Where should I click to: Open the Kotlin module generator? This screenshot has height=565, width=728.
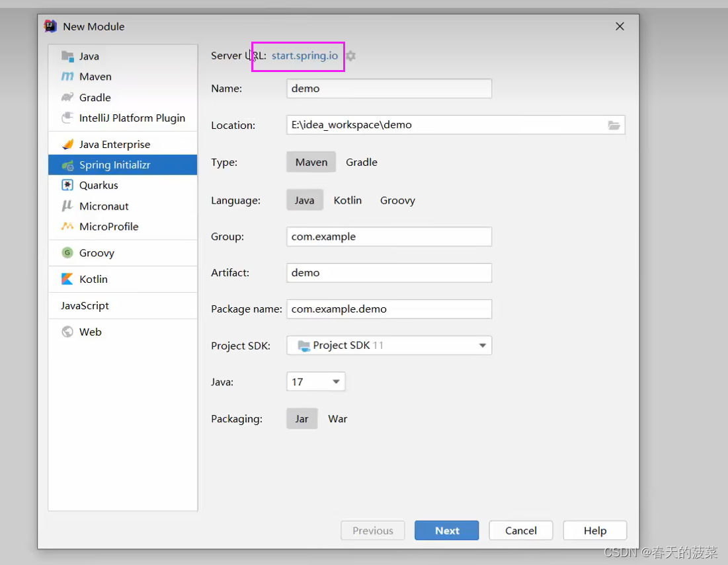coord(94,279)
